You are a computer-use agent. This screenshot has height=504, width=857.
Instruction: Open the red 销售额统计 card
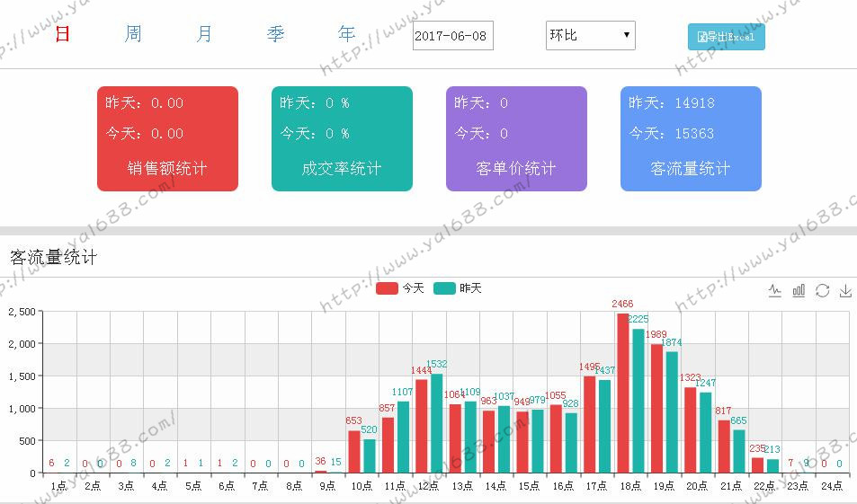tap(167, 138)
